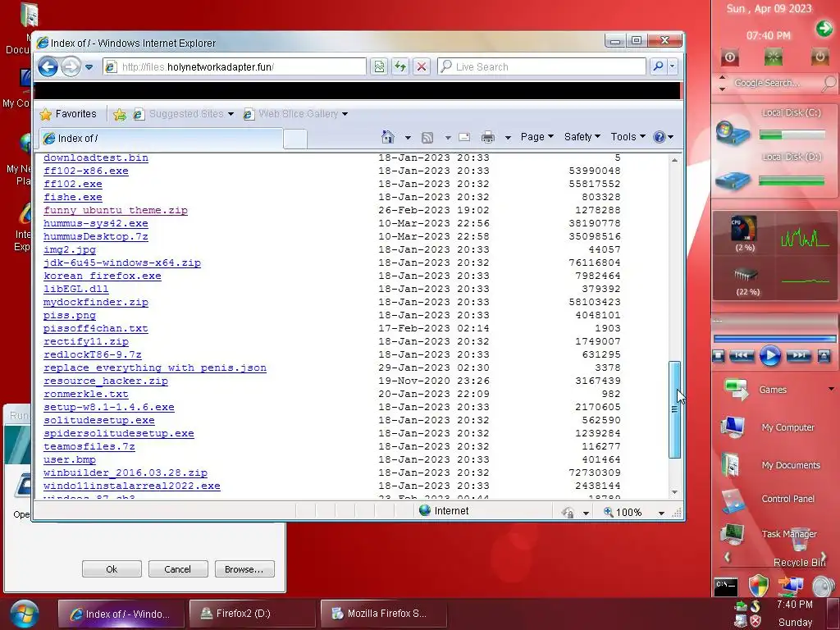Click korean_firefox.exe link
The width and height of the screenshot is (840, 630).
[x=103, y=276]
